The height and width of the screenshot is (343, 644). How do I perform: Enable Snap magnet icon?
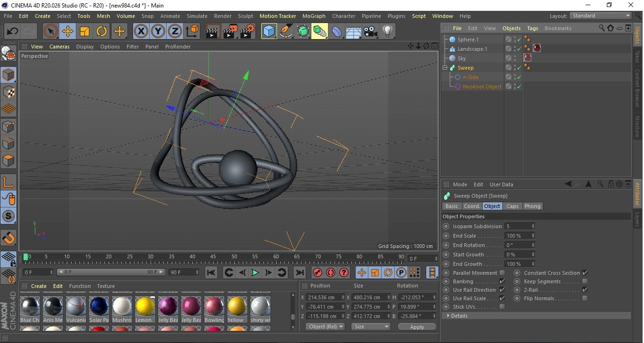click(8, 238)
